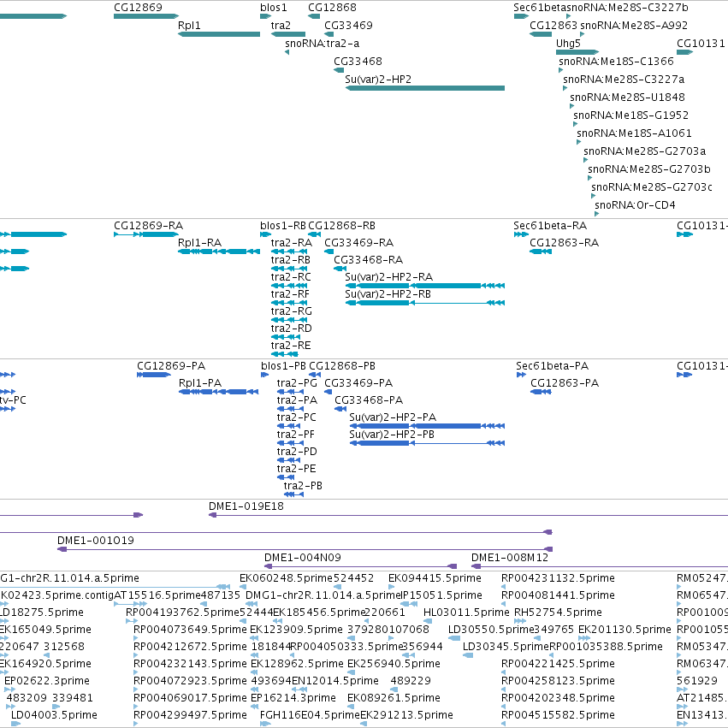
Task: Open the DME1-008M12 BAC label
Action: pyautogui.click(x=510, y=558)
